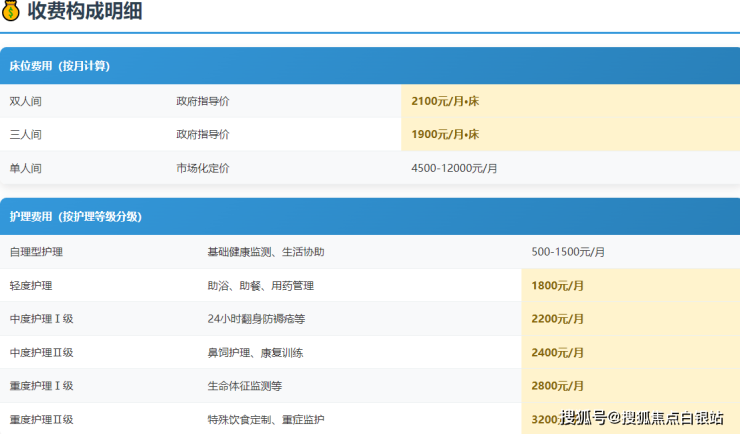Click the 双人间 row label
The height and width of the screenshot is (434, 740).
click(x=26, y=101)
